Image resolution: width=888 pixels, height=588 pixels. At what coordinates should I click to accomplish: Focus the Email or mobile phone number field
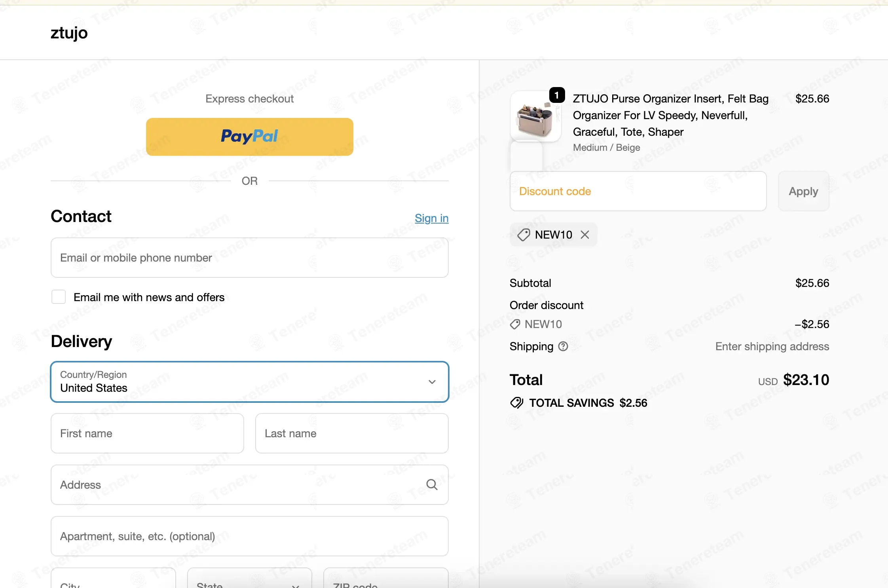250,258
